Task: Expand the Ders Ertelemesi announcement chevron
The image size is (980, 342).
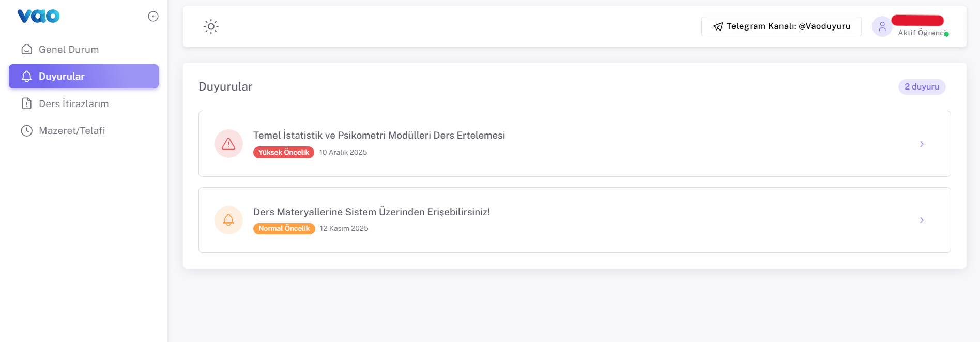Action: click(x=922, y=144)
